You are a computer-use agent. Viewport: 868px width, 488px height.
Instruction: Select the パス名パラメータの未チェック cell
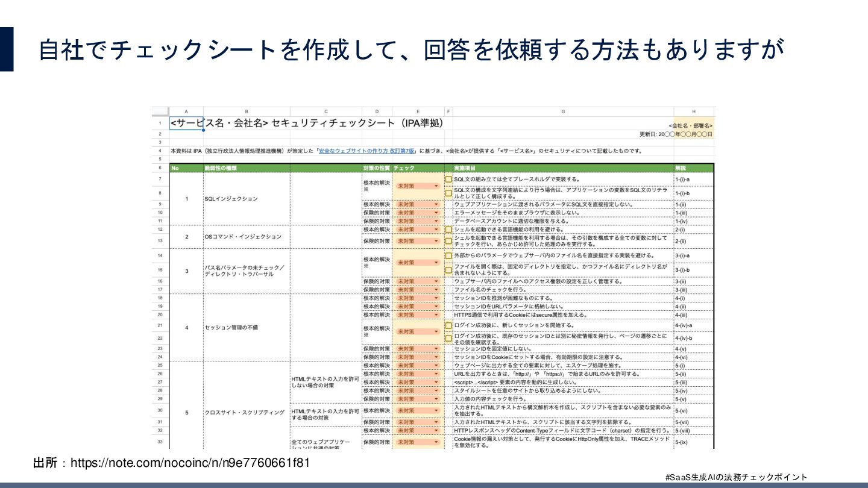coord(246,271)
